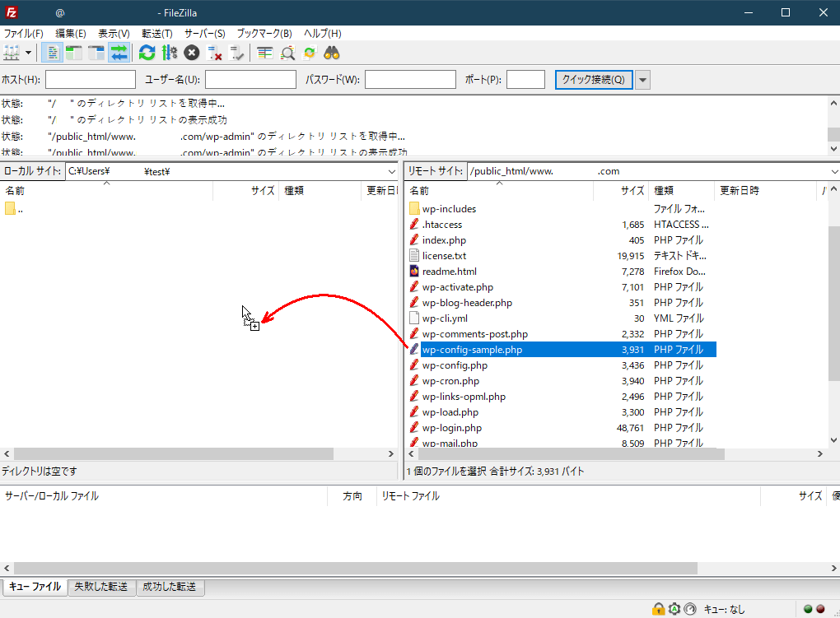Click remote list vertical scrollbar down arrow
This screenshot has width=840, height=618.
point(833,440)
